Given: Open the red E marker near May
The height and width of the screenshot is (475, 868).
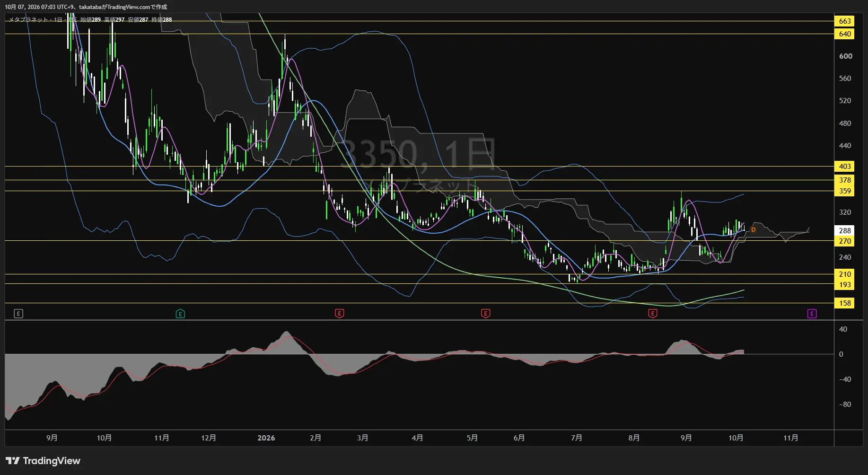Looking at the screenshot, I should pyautogui.click(x=485, y=313).
